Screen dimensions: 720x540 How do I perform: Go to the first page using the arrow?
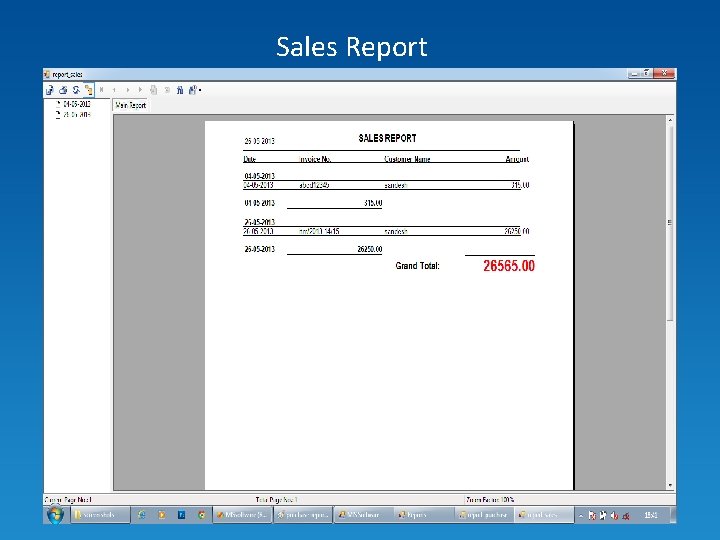[x=101, y=90]
